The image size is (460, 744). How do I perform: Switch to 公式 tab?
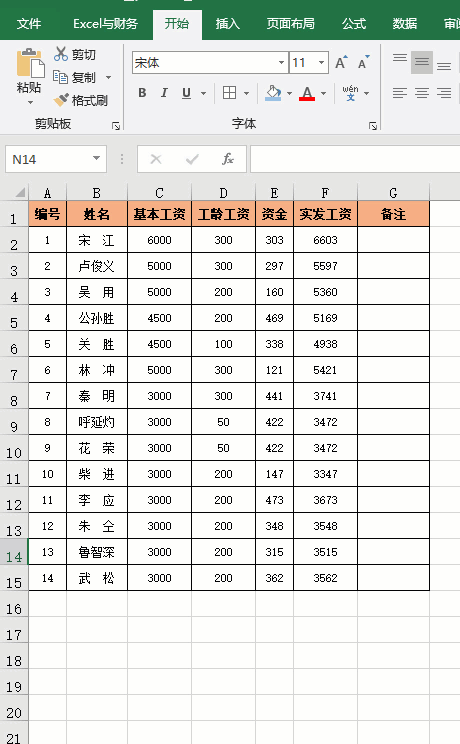[x=354, y=24]
